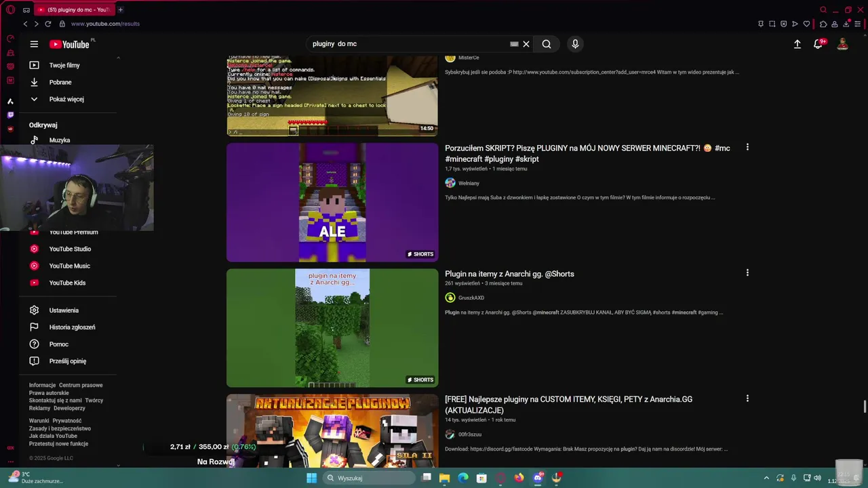Click the site padlock icon
868x488 pixels.
click(x=62, y=24)
